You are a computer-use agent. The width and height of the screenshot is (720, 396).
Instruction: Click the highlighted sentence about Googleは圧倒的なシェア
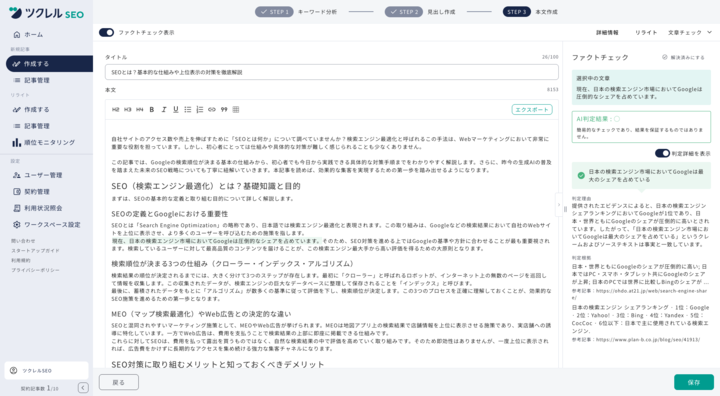216,241
